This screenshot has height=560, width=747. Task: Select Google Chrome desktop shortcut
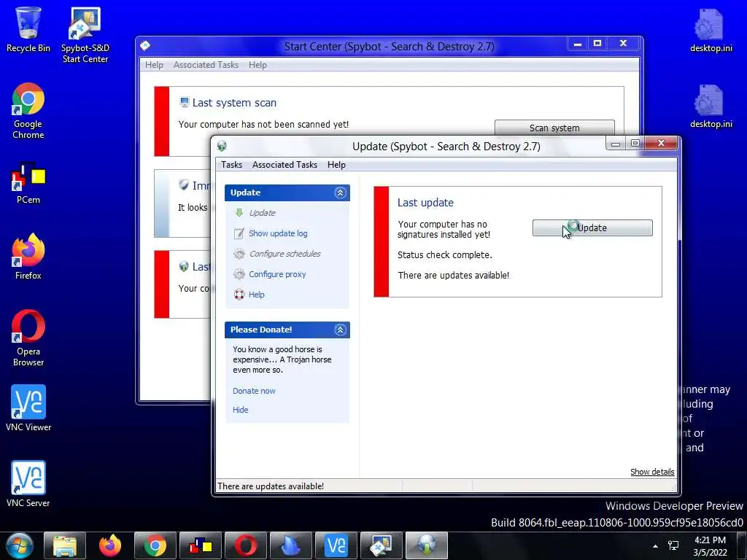point(28,111)
